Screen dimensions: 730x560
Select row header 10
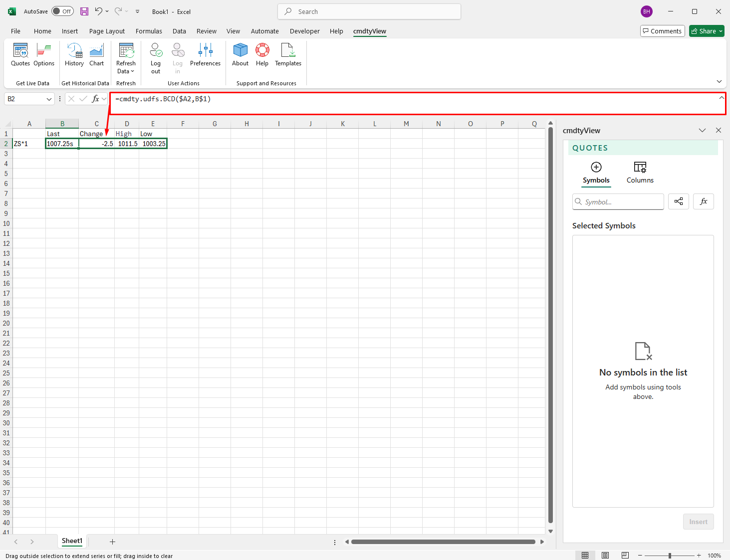(x=6, y=223)
